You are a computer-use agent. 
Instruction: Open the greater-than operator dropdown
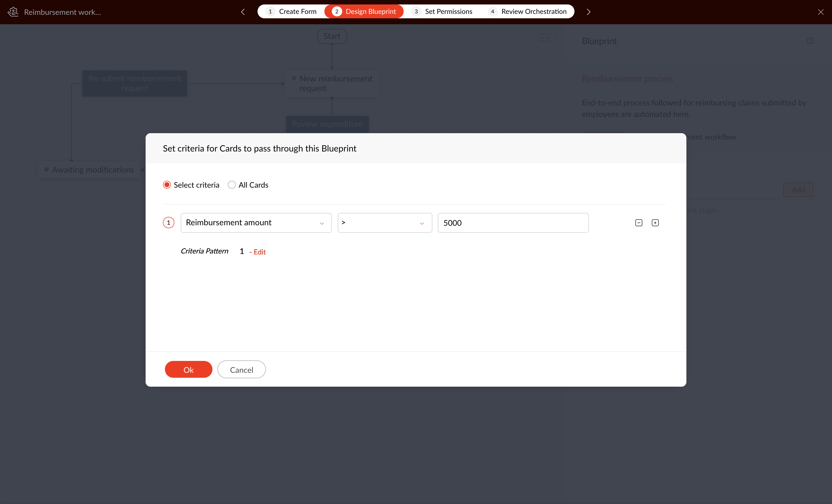(x=385, y=223)
